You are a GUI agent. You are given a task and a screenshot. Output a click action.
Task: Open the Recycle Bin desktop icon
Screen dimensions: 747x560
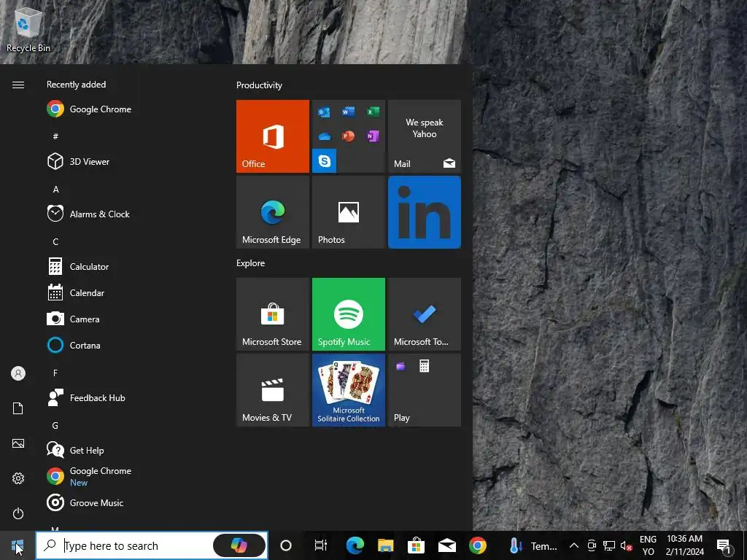(x=28, y=28)
